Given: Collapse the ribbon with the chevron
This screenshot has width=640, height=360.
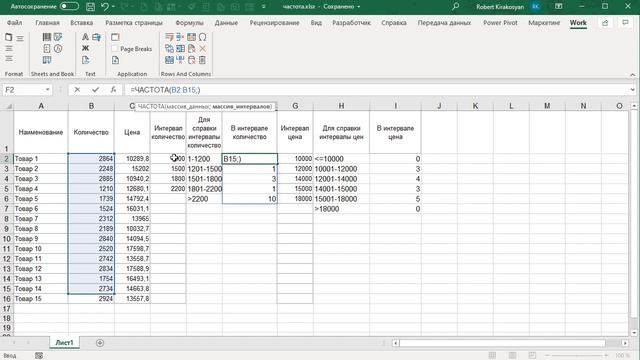Looking at the screenshot, I should point(633,75).
